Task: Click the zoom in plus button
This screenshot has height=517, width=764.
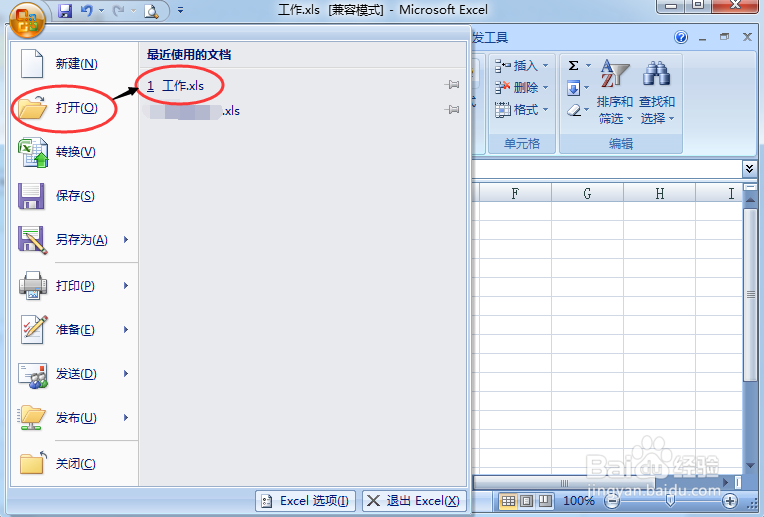Action: (729, 501)
